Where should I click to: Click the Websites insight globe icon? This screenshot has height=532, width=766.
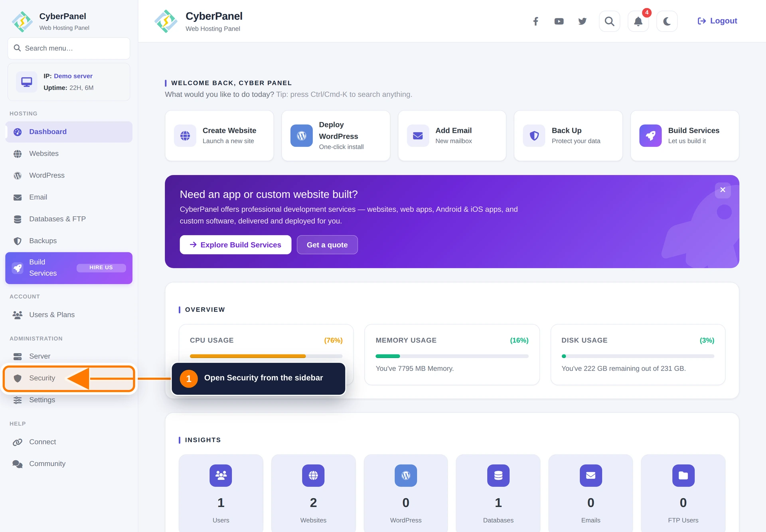tap(313, 475)
